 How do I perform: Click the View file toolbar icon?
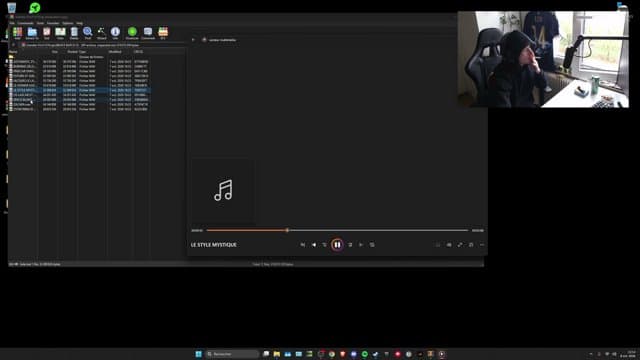point(60,33)
